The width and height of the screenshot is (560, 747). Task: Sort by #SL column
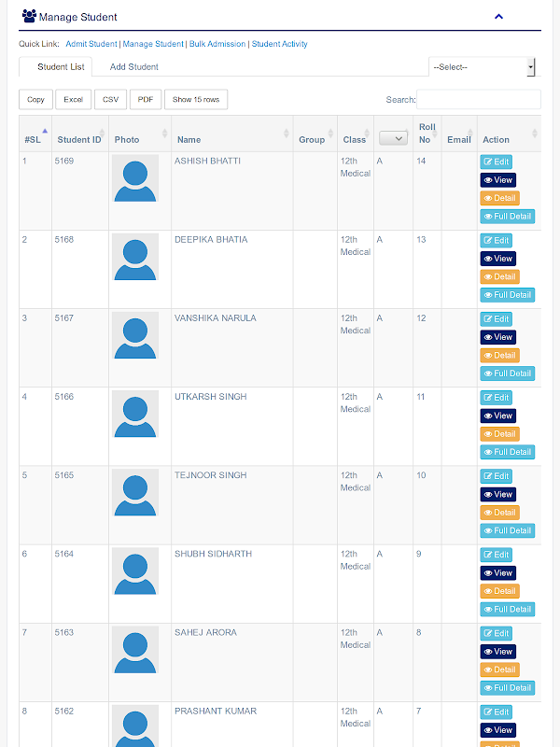[x=35, y=134]
